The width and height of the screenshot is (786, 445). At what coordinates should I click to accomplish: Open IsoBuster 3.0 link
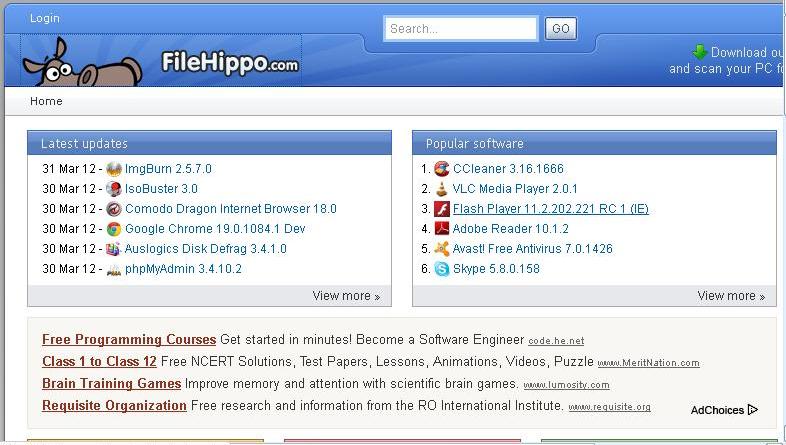coord(161,189)
